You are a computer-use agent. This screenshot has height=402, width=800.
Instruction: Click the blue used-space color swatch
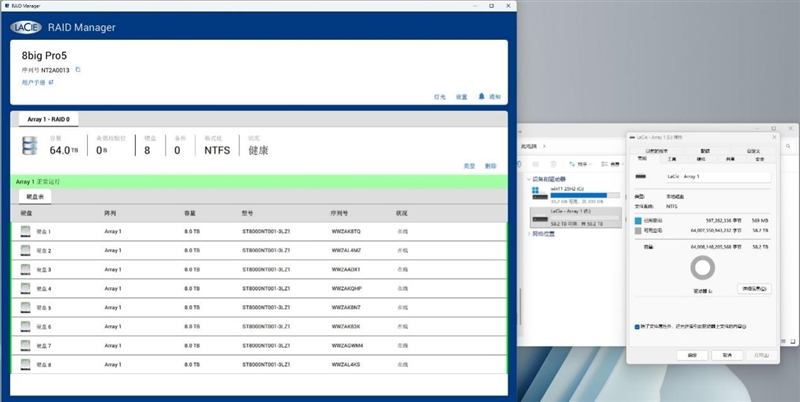pos(638,221)
